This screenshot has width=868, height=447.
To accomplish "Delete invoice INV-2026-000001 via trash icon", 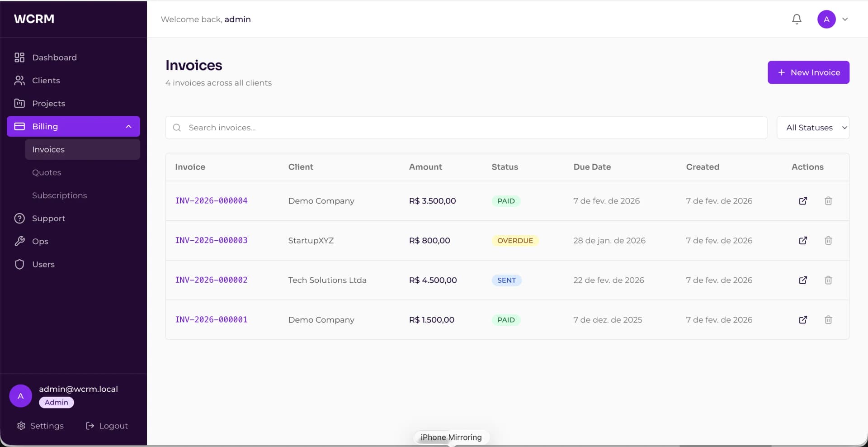I will click(829, 320).
